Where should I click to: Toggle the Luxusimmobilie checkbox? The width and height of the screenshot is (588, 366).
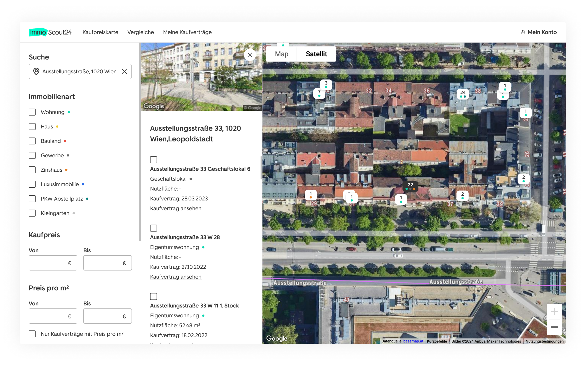coord(32,184)
